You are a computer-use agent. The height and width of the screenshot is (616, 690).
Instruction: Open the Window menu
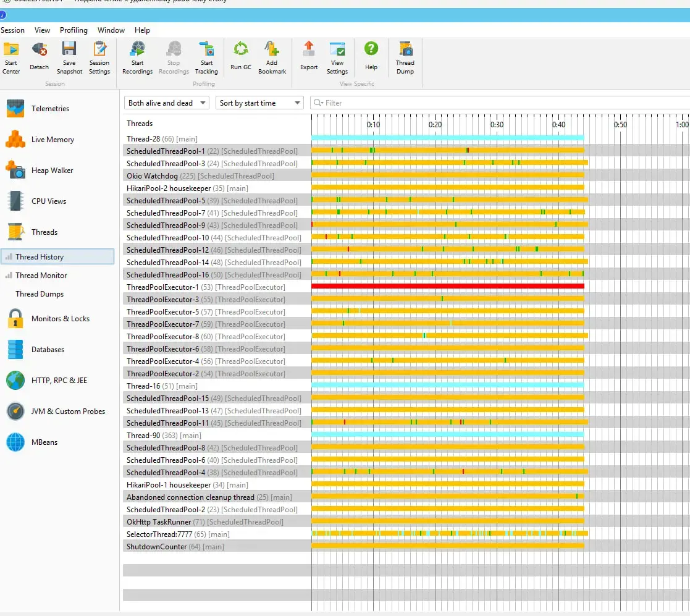pyautogui.click(x=111, y=30)
